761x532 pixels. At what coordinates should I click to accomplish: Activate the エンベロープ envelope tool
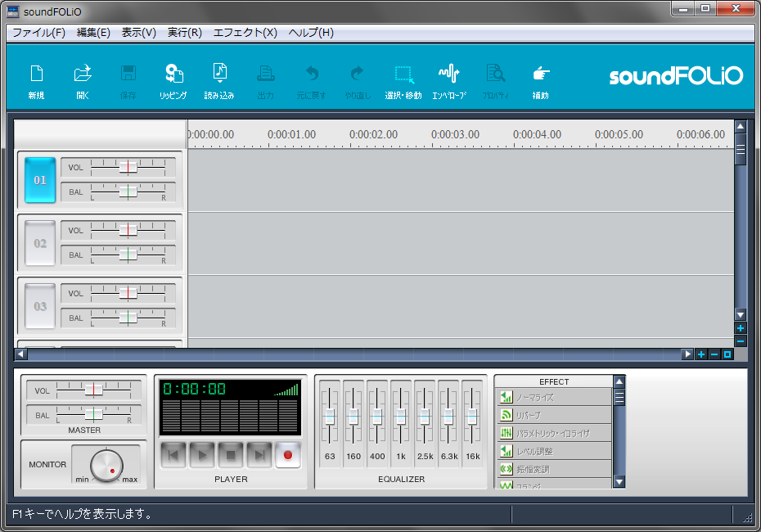point(449,82)
